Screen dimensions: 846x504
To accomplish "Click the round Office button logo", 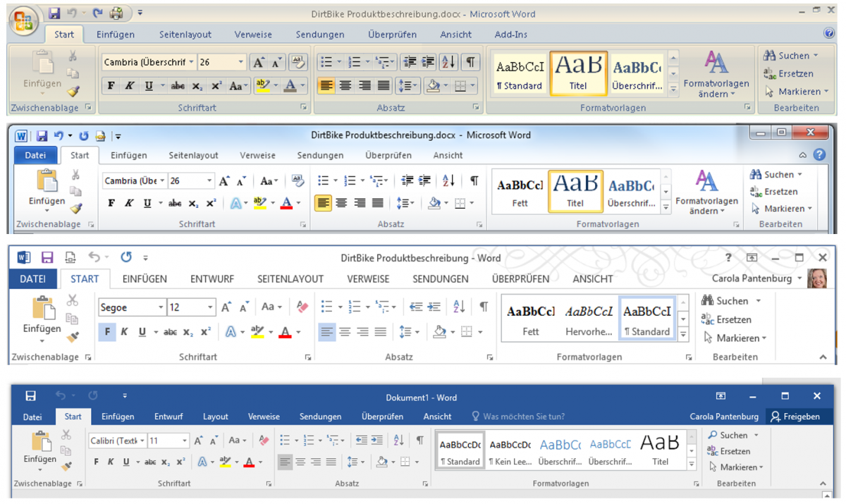I will (x=23, y=21).
